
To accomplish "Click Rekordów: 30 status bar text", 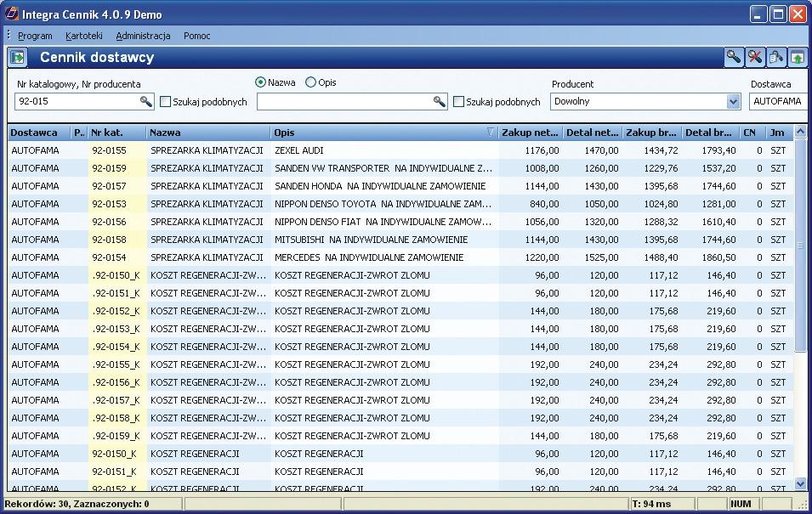I will click(x=77, y=504).
